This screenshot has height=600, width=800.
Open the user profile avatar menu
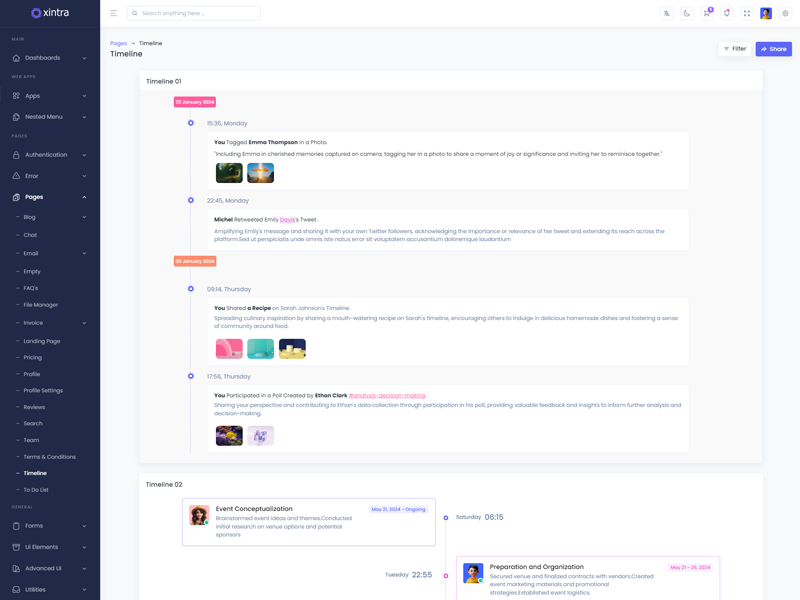pyautogui.click(x=766, y=13)
